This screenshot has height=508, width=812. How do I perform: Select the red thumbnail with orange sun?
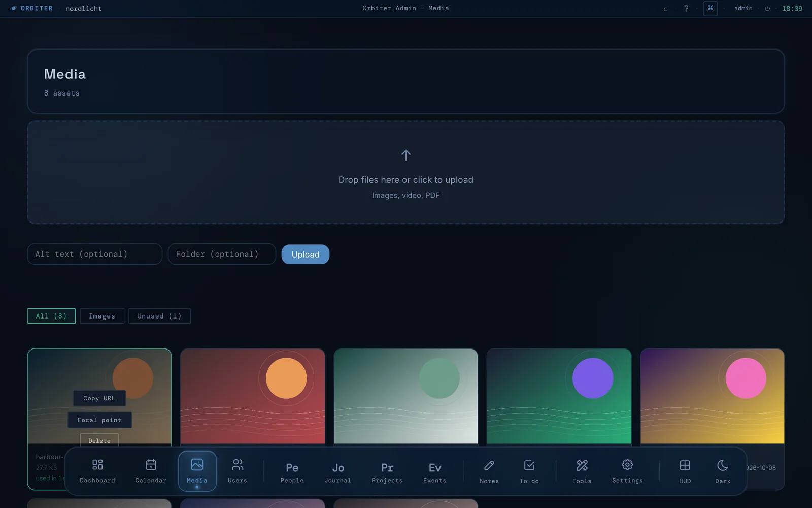[253, 396]
